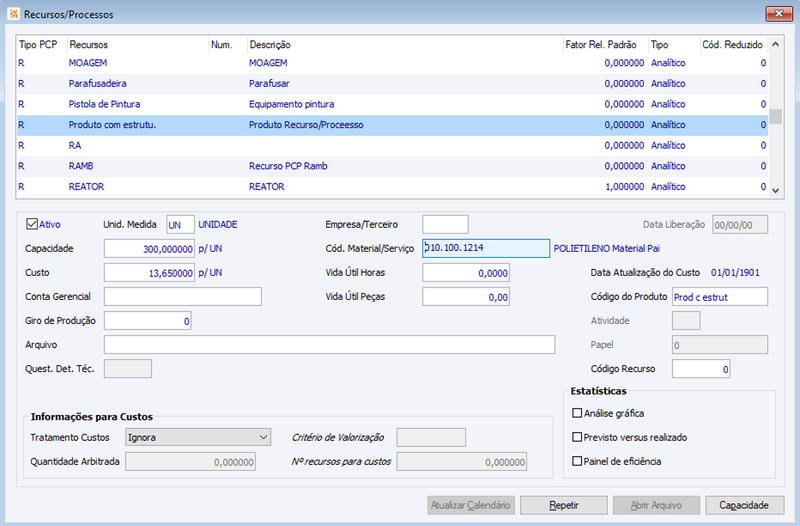Image resolution: width=800 pixels, height=526 pixels.
Task: Tick the Painel de eficiência checkbox
Action: click(x=577, y=461)
